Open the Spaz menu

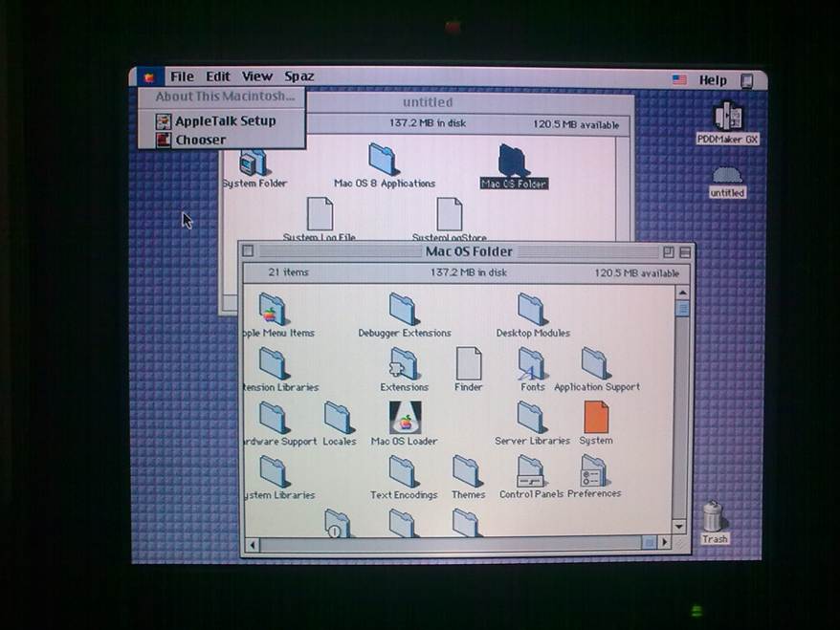click(x=298, y=76)
